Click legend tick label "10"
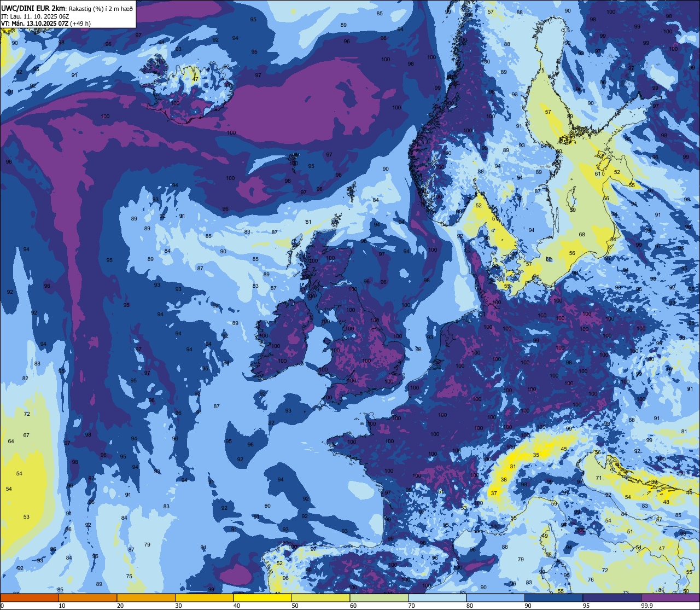Image resolution: width=700 pixels, height=610 pixels. [x=62, y=606]
